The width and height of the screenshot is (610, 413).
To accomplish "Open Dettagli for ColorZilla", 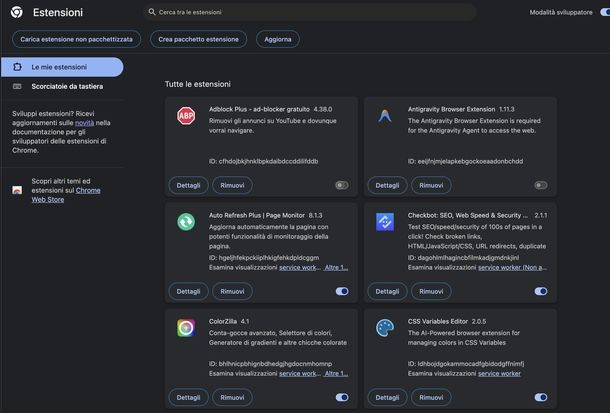I will pyautogui.click(x=188, y=398).
